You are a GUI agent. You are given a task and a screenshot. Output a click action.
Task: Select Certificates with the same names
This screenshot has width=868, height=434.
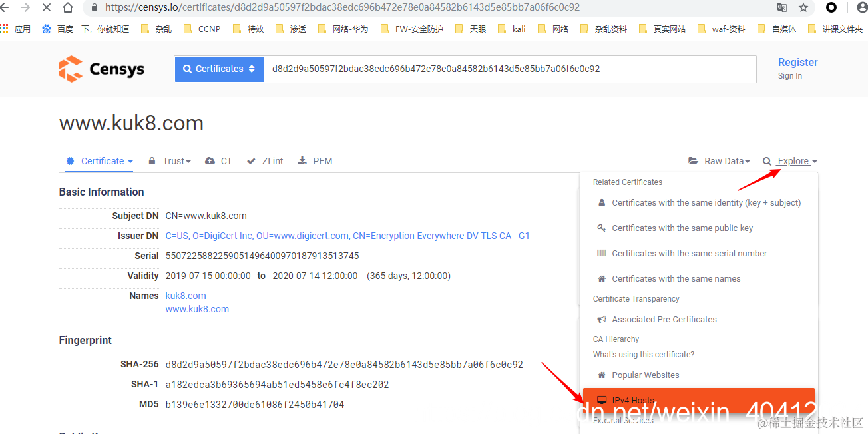coord(698,279)
